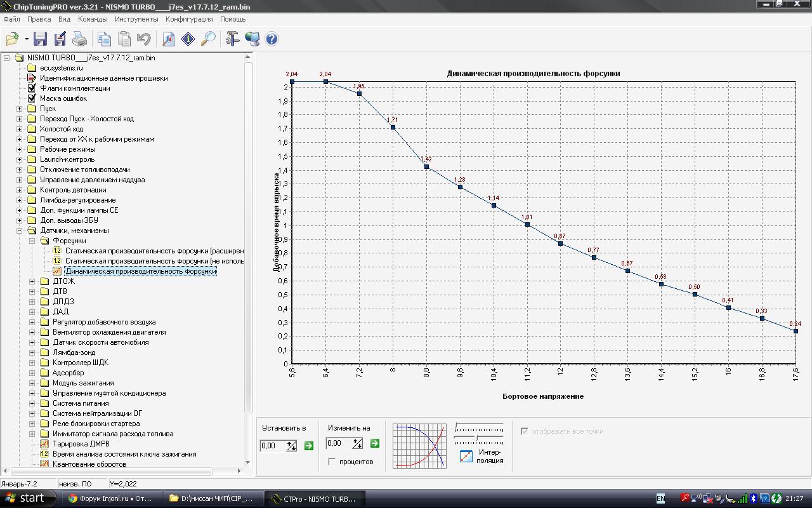812x508 pixels.
Task: Open the 'Файл' menu
Action: coord(11,19)
